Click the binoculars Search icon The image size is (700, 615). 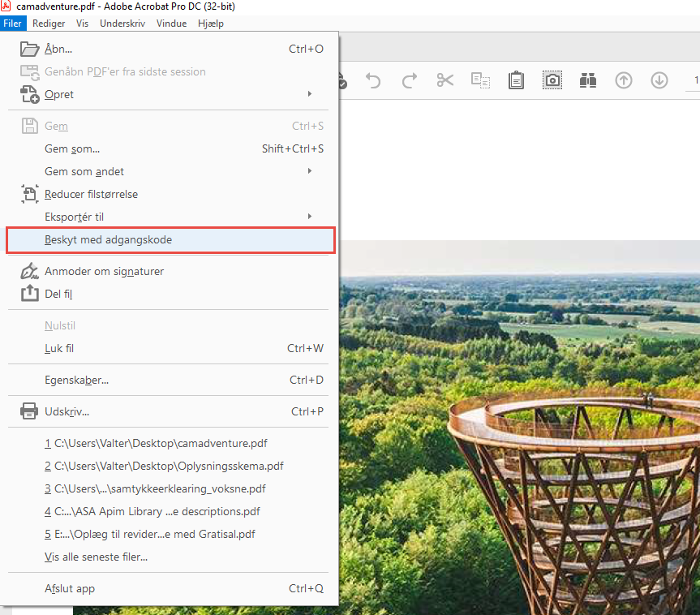point(588,80)
